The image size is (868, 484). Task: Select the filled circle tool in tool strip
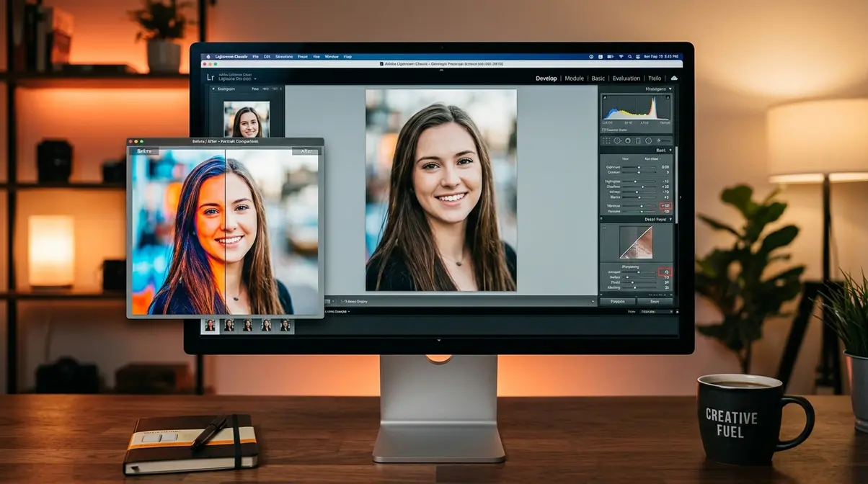click(628, 140)
